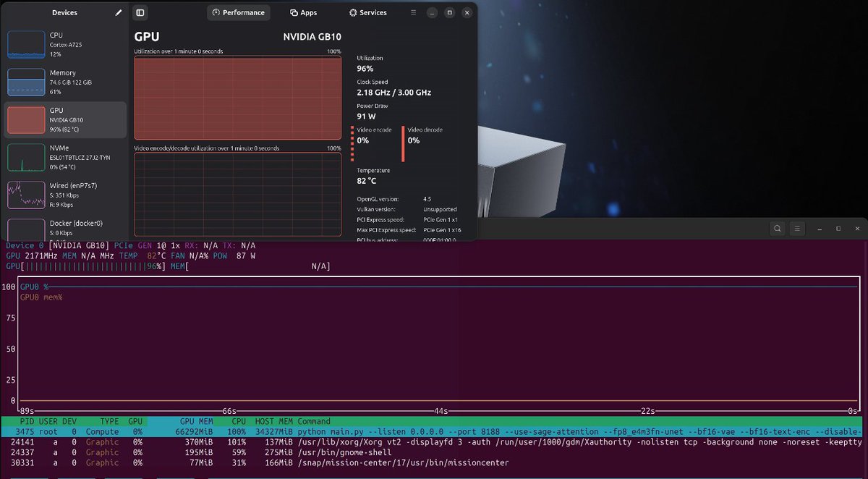Click the pencil edit icon beside Devices
This screenshot has height=479, width=868.
click(x=119, y=12)
